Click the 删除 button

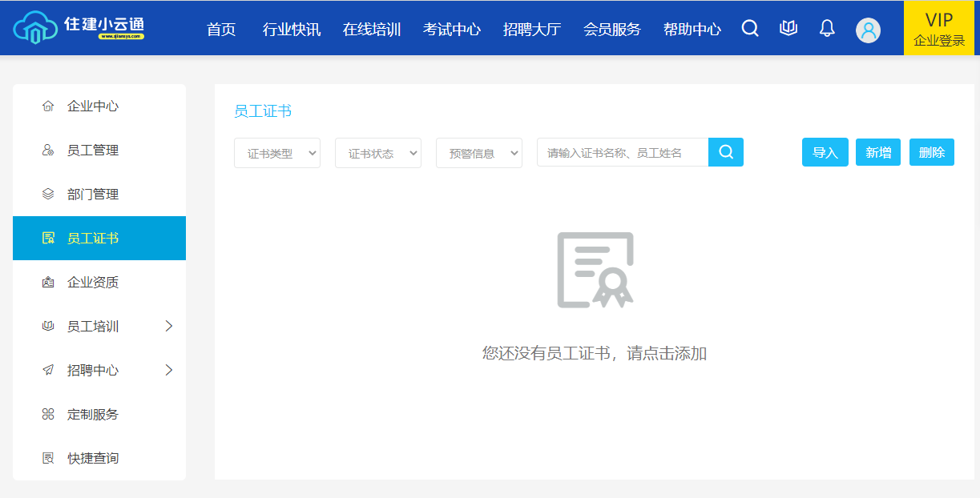coord(932,152)
